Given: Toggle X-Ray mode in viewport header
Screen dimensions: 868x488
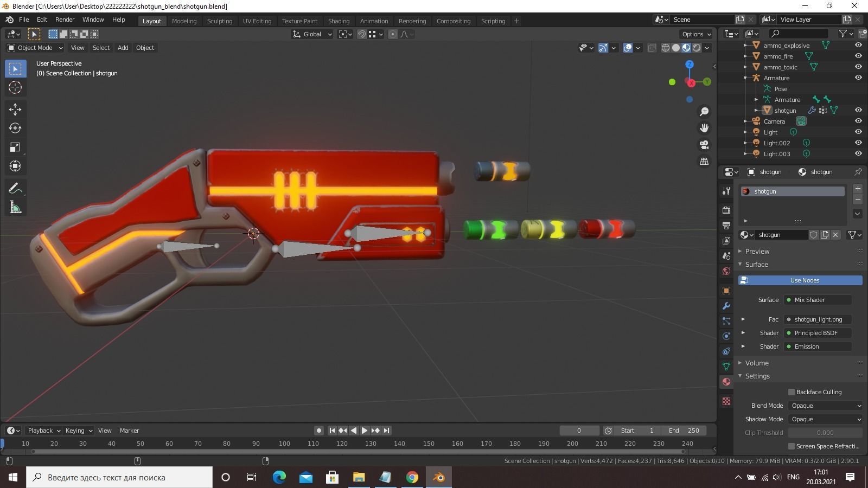Looking at the screenshot, I should 652,48.
